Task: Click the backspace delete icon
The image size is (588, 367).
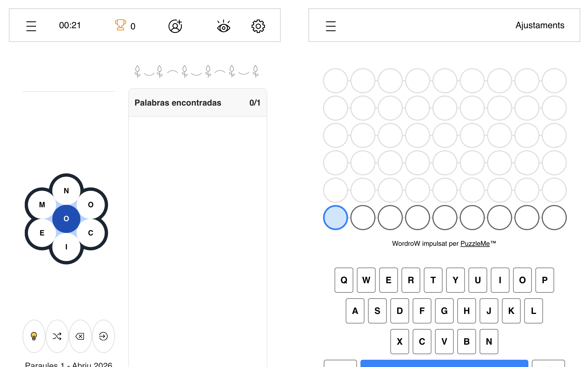Action: [x=80, y=336]
